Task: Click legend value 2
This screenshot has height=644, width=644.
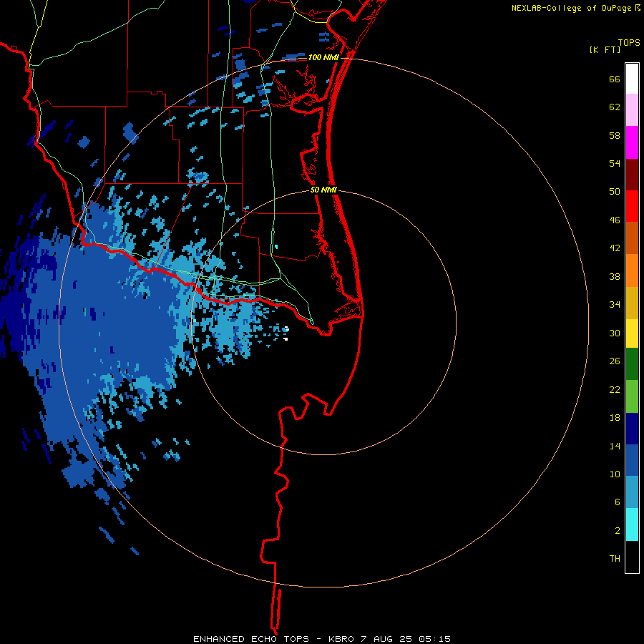Action: coord(618,530)
